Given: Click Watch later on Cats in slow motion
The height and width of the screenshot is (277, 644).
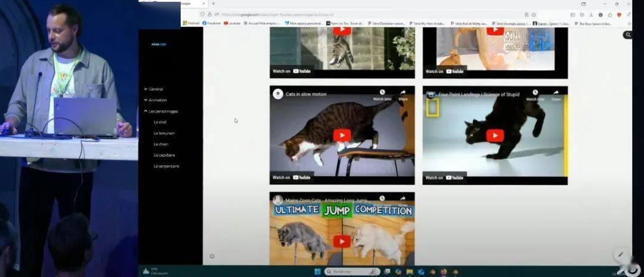Looking at the screenshot, I should click(x=382, y=95).
